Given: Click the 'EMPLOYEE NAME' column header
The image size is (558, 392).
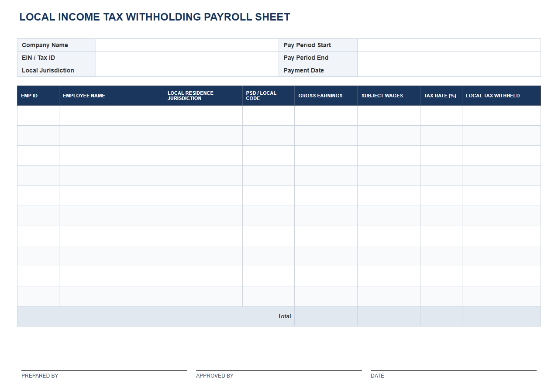Looking at the screenshot, I should pos(111,96).
